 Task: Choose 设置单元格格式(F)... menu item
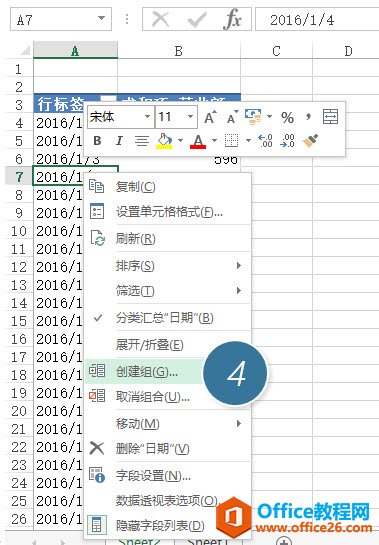[169, 211]
